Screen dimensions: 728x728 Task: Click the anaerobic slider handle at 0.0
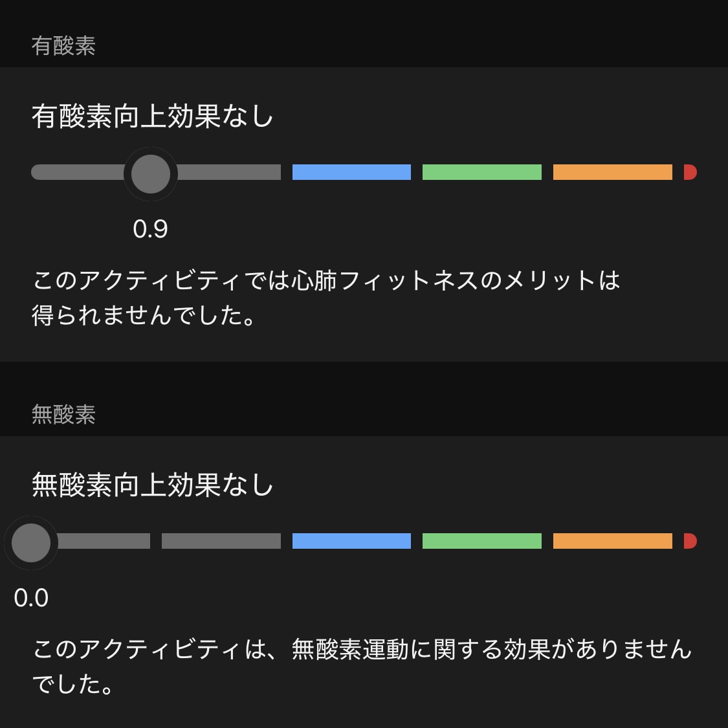(30, 542)
